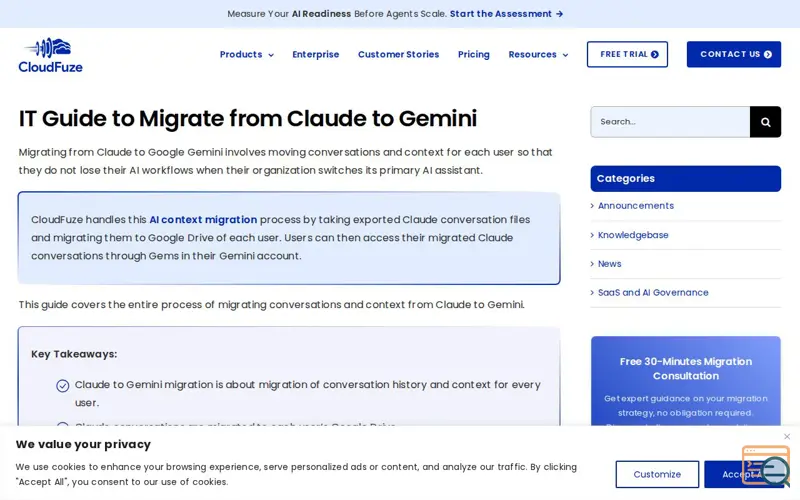Open Knowledgebase category

[x=633, y=235]
